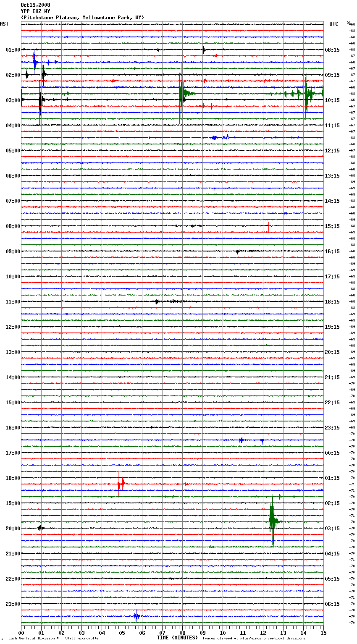Screen dimensions: 357x644
Task: Select the 18:00 MST row label
Action: [x=13, y=478]
